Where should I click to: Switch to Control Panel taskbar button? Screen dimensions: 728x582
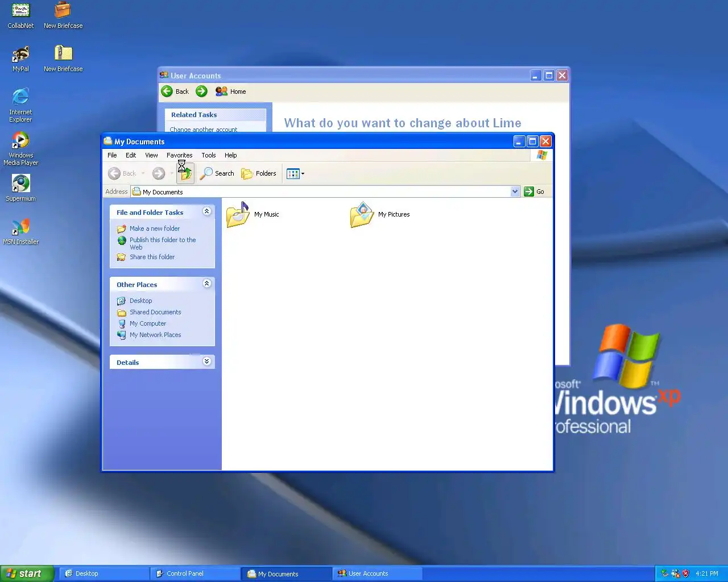pyautogui.click(x=195, y=573)
